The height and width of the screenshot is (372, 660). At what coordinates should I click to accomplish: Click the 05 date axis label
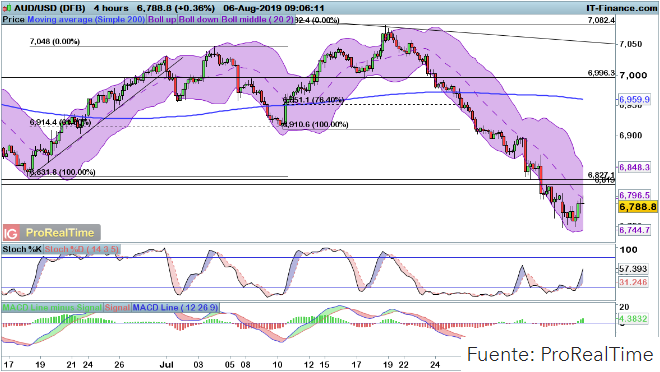pos(230,364)
